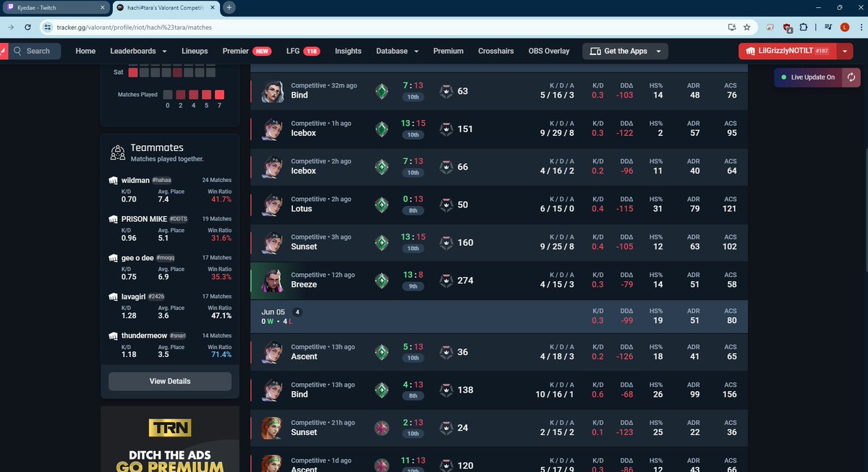Toggle the Live Update On switch
Screen dimensions: 868x472
tap(807, 77)
